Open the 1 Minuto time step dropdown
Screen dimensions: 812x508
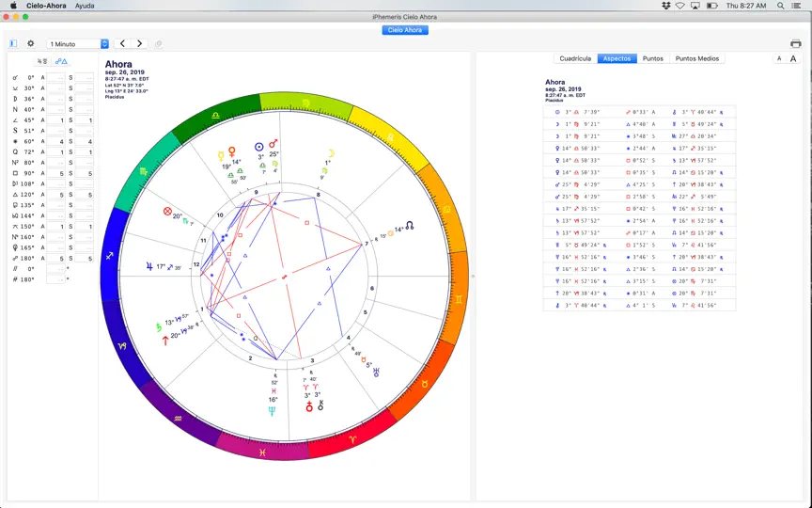click(78, 44)
